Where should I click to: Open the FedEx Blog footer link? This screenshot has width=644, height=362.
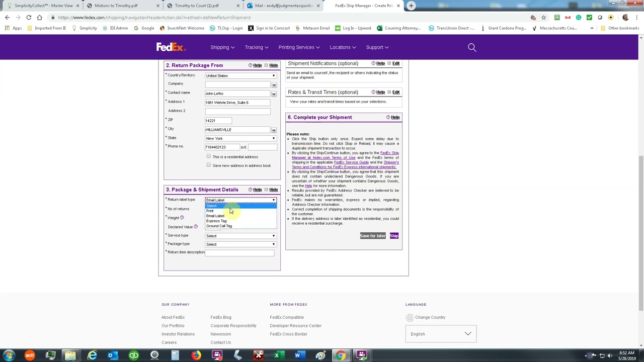pyautogui.click(x=221, y=317)
